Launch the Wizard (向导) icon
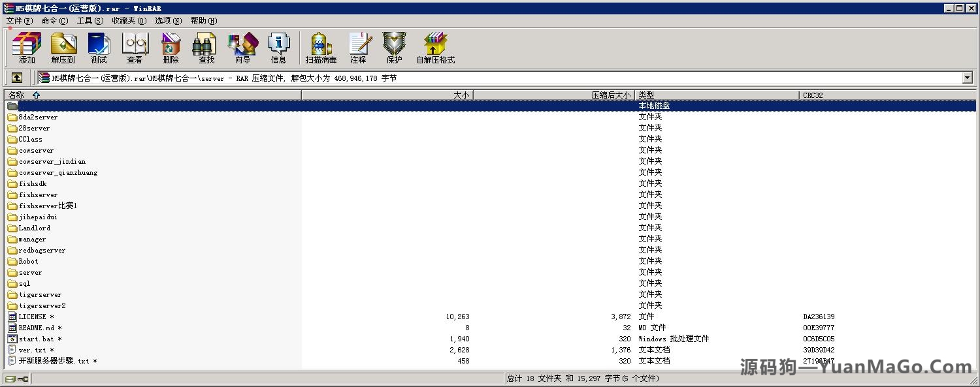Viewport: 980px width, 387px height. [x=242, y=48]
